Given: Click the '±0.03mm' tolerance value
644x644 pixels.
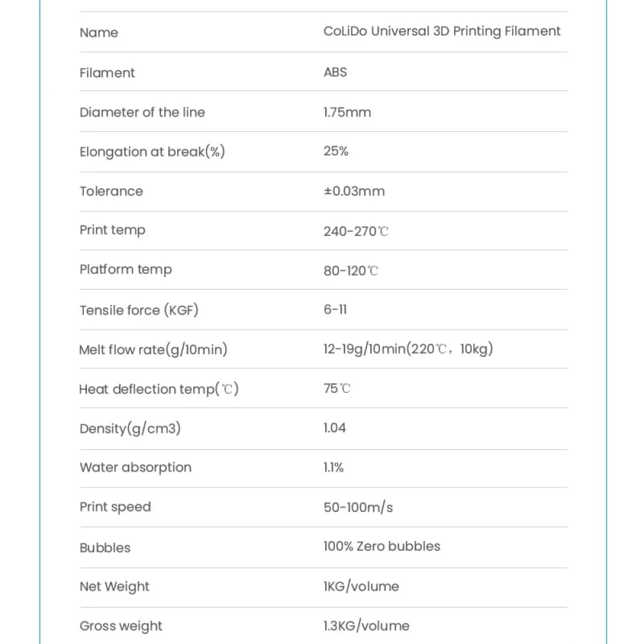Looking at the screenshot, I should [354, 191].
